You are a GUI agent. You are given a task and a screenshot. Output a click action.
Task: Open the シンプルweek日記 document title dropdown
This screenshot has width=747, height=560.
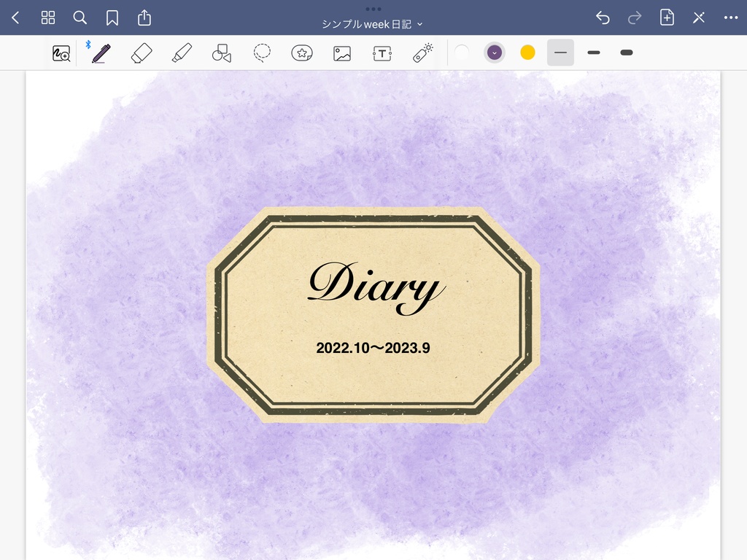tap(372, 24)
